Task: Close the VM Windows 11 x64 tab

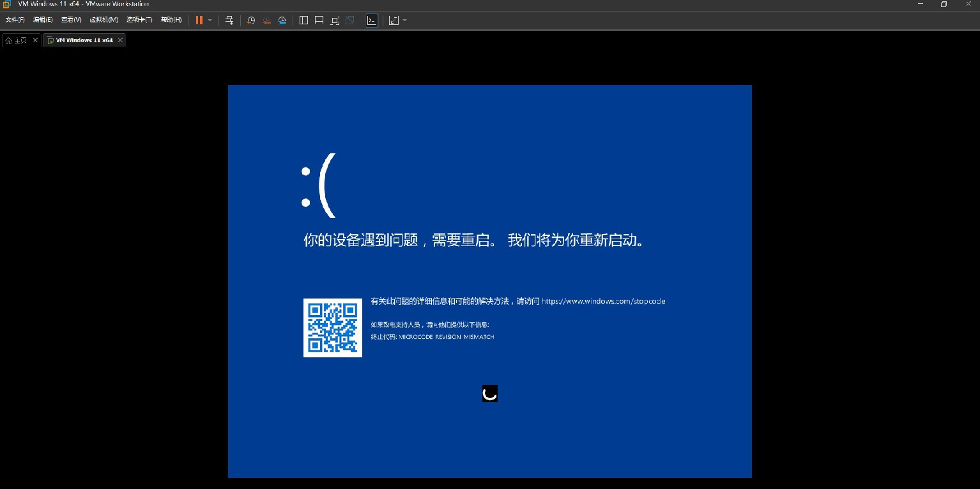Action: point(120,40)
